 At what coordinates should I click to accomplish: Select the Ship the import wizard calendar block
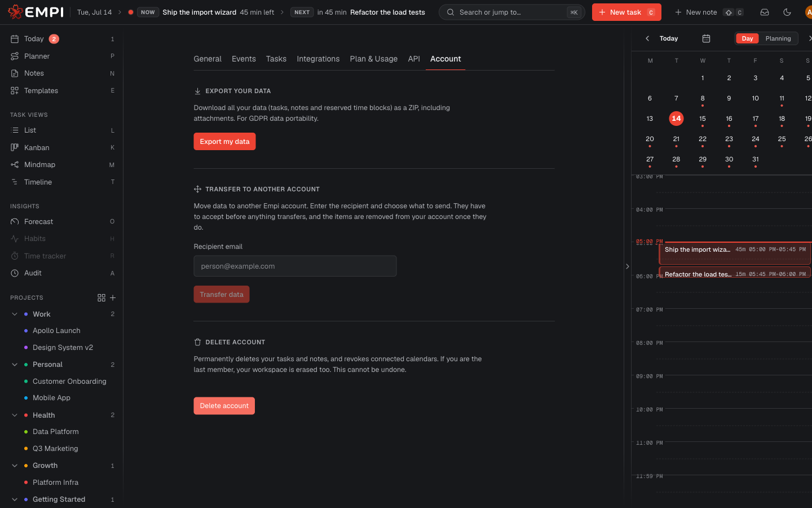click(x=735, y=254)
